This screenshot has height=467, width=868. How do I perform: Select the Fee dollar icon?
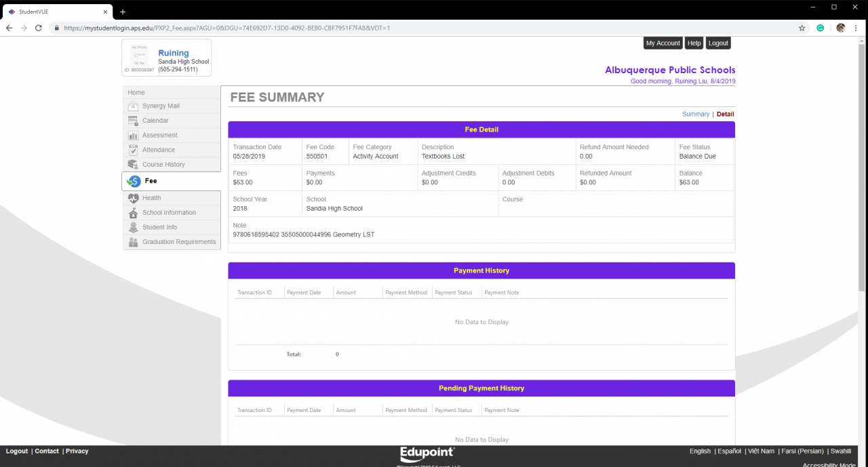[134, 181]
